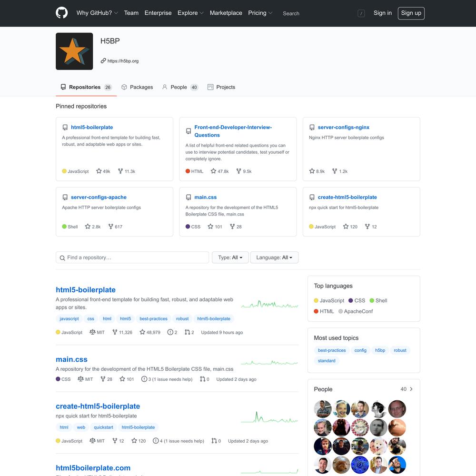Open the https://h5bp.org website link
476x476 pixels.
point(123,61)
